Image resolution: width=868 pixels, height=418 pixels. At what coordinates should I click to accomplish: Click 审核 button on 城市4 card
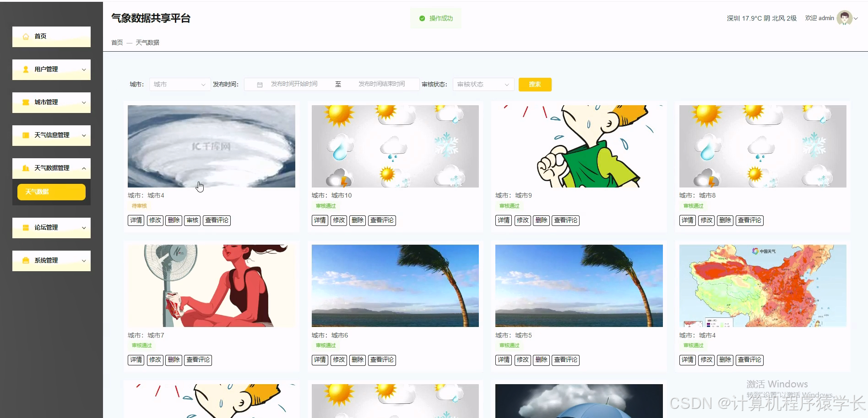click(192, 220)
